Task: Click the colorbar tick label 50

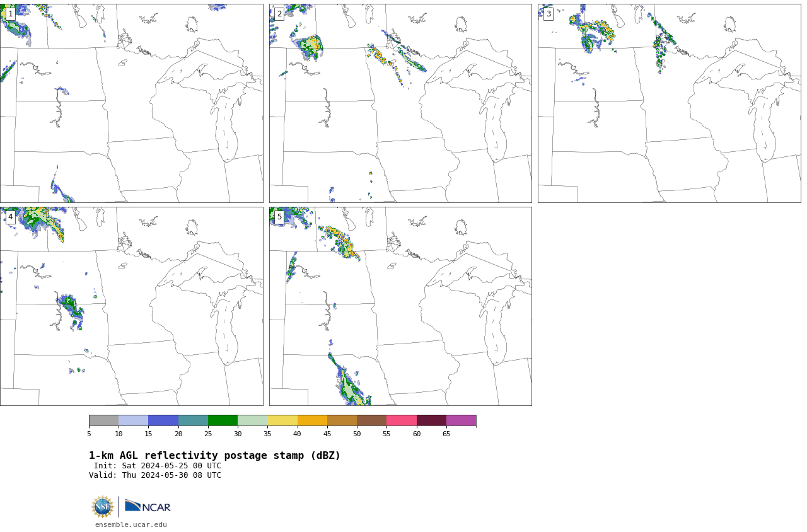Action: pyautogui.click(x=357, y=434)
